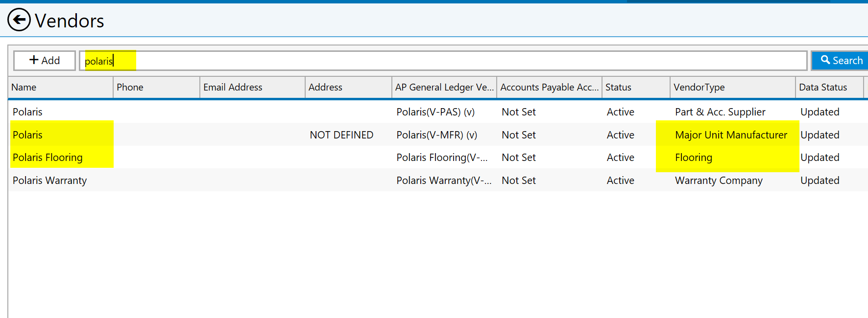Click the Vendors page title
This screenshot has width=868, height=318.
(x=69, y=21)
